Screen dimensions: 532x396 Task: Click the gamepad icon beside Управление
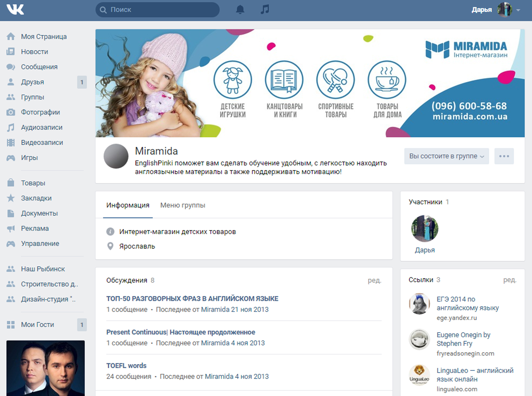pos(11,243)
